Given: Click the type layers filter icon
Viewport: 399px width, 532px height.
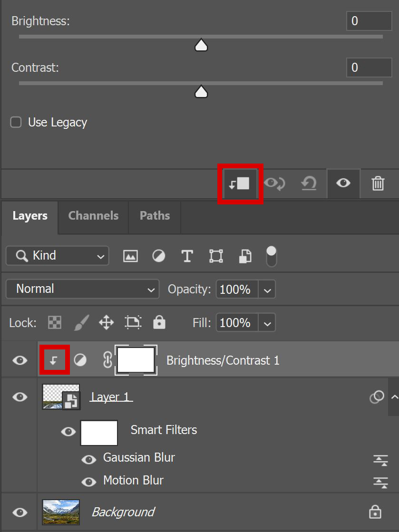Looking at the screenshot, I should point(187,256).
